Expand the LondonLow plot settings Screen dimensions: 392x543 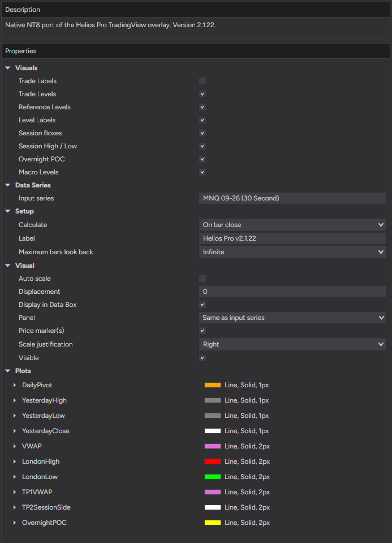click(15, 477)
